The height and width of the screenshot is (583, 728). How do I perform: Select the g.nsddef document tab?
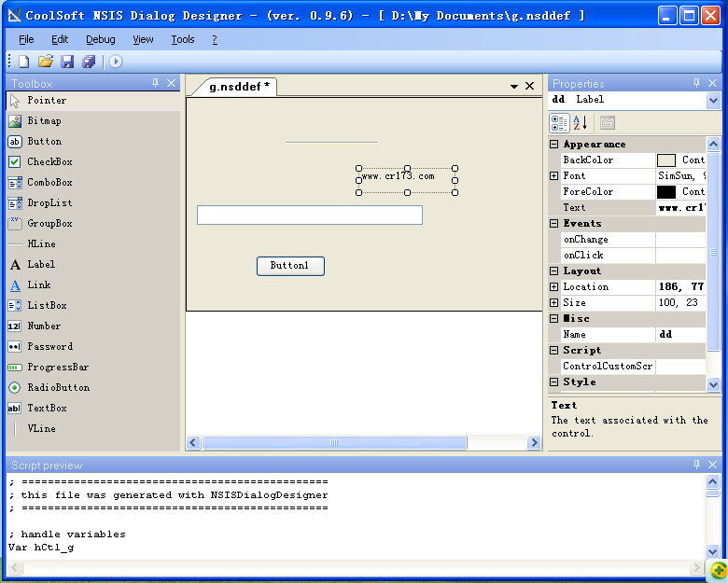pos(238,87)
